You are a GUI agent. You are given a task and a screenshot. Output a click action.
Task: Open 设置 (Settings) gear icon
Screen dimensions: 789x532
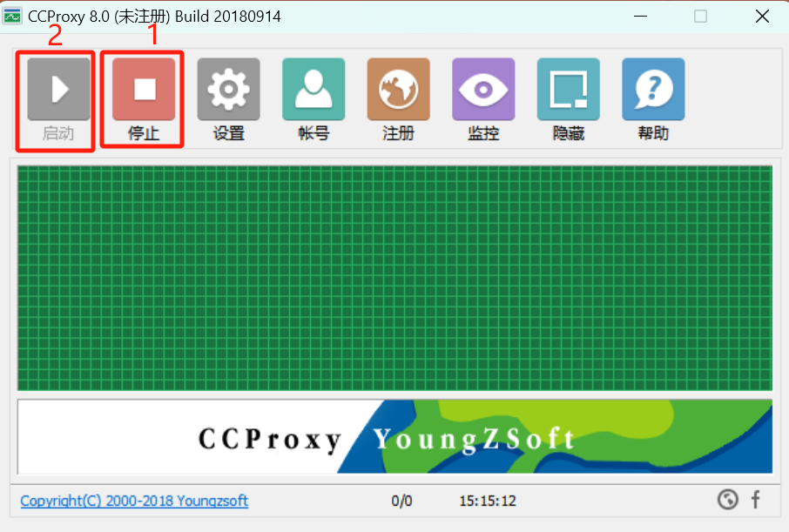[228, 89]
